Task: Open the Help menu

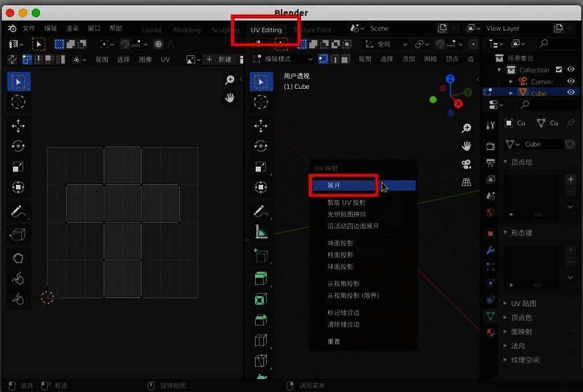Action: (x=116, y=28)
